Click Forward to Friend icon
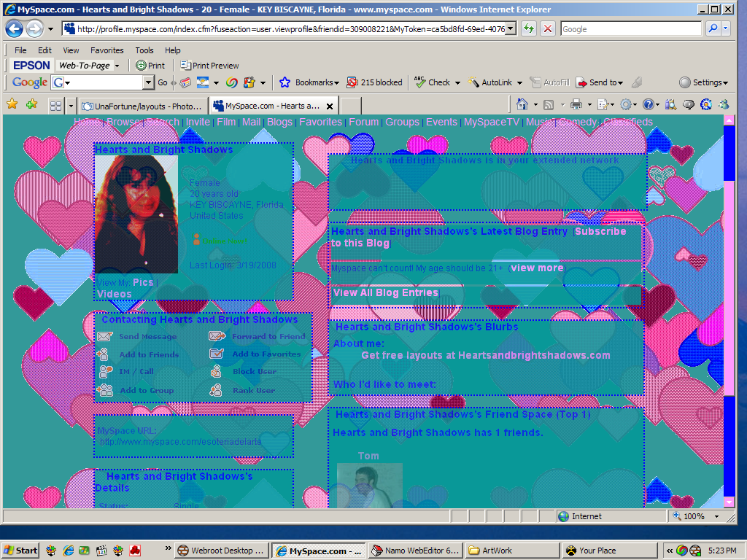 point(217,336)
